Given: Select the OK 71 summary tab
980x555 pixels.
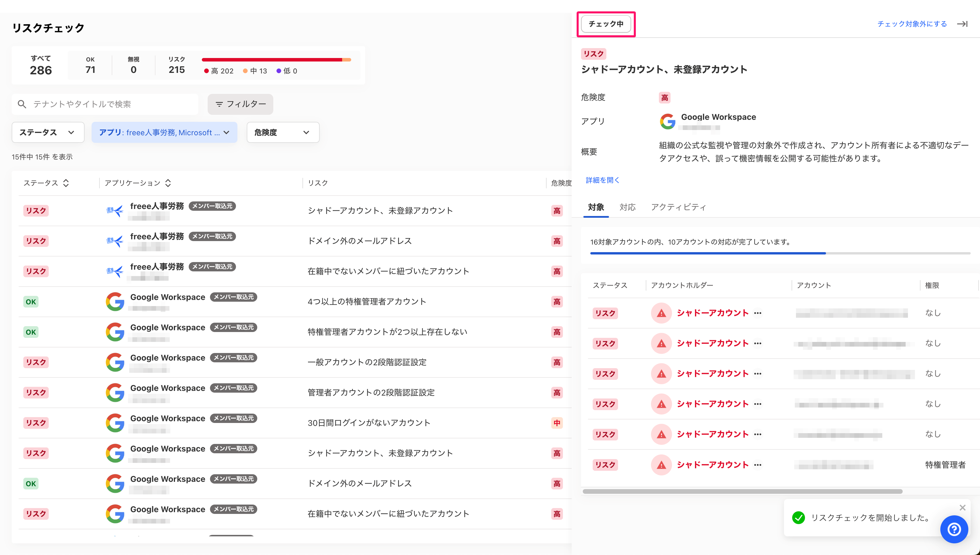Looking at the screenshot, I should click(x=90, y=65).
